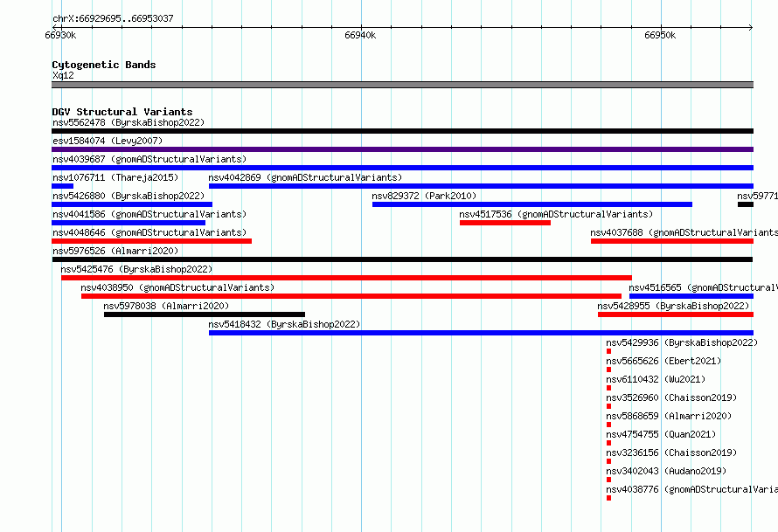Screen dimensions: 778x532
Task: Click the small black bar under nsv59771
Action: coord(746,204)
